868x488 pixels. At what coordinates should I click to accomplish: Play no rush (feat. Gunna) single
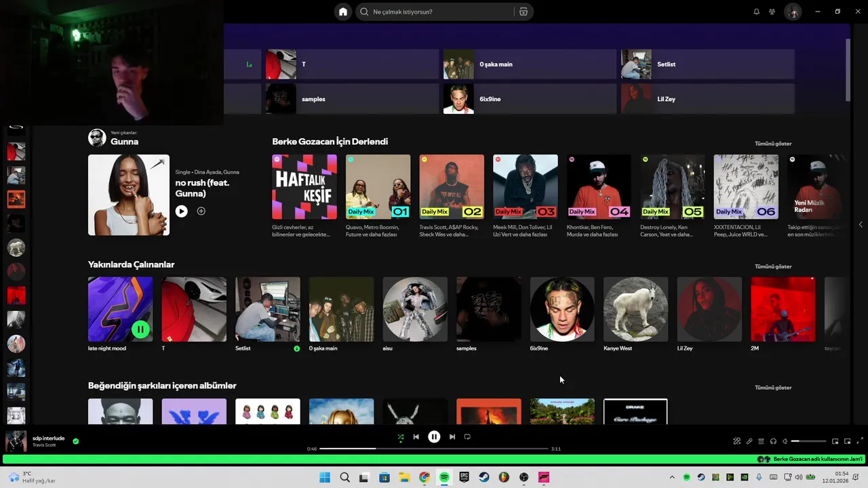[181, 211]
